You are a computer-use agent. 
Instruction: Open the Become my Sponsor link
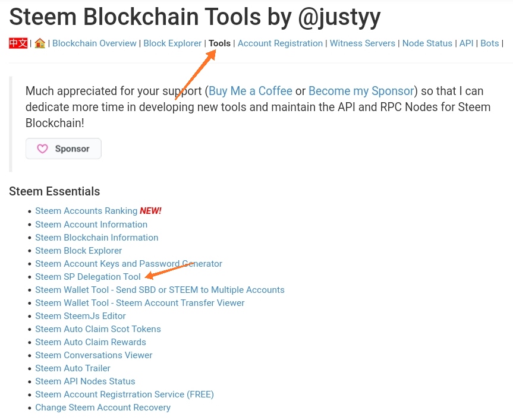(x=361, y=91)
